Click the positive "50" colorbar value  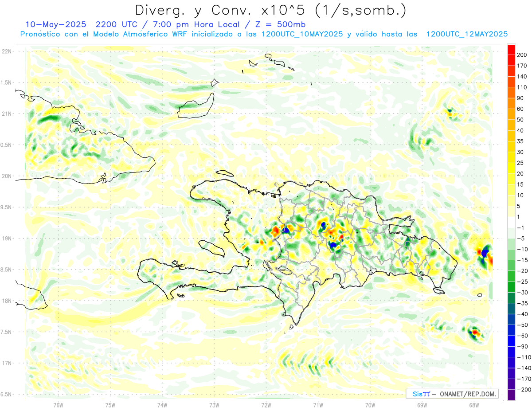coord(520,120)
